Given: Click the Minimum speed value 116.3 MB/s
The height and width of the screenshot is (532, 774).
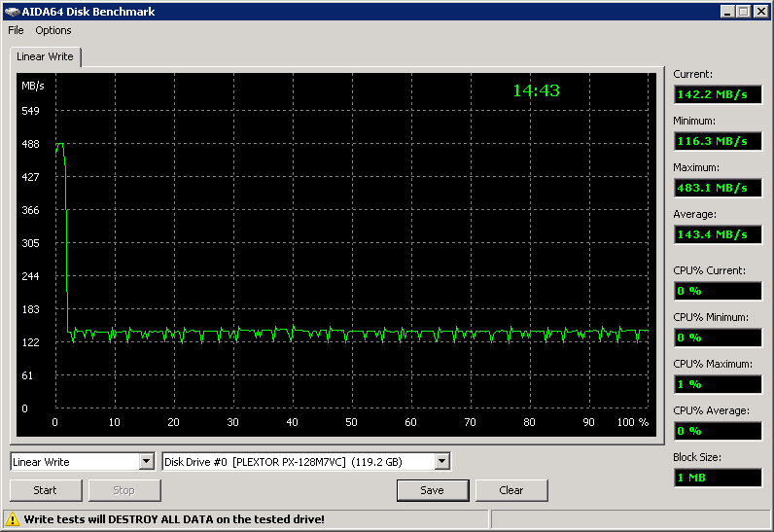Looking at the screenshot, I should tap(718, 141).
